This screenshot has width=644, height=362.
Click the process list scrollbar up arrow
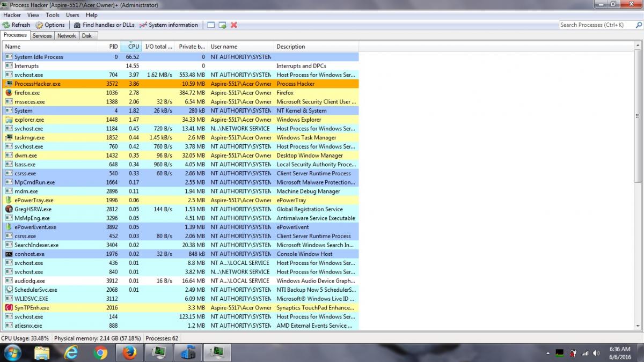click(638, 46)
